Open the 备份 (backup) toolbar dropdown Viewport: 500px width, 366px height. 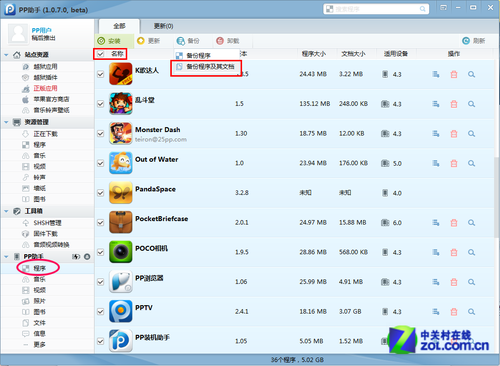point(188,41)
